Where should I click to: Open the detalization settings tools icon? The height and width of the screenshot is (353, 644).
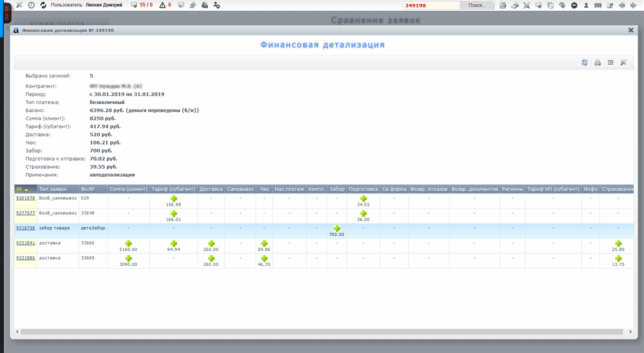624,63
